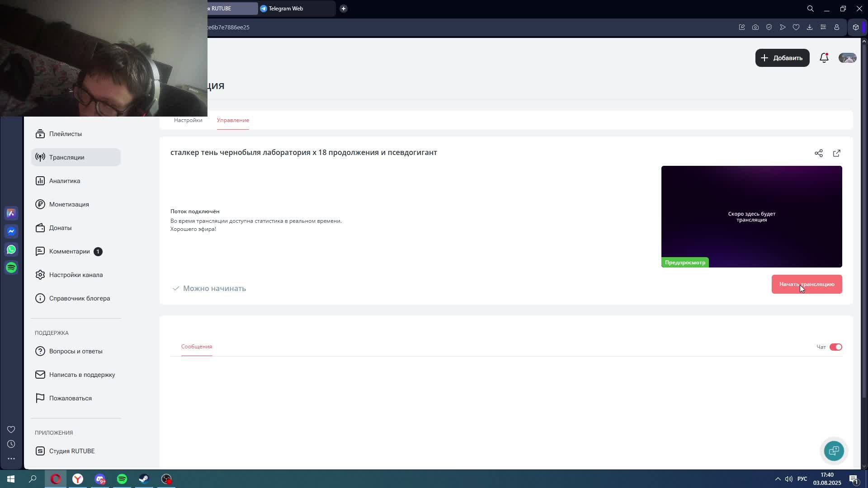
Task: Launch Steam from the Windows taskbar
Action: click(x=144, y=479)
